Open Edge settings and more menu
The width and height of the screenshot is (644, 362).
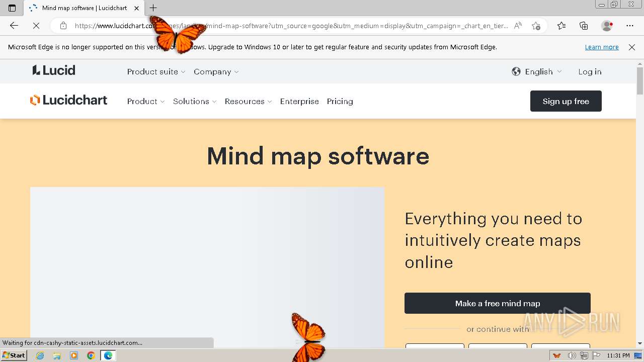point(630,26)
